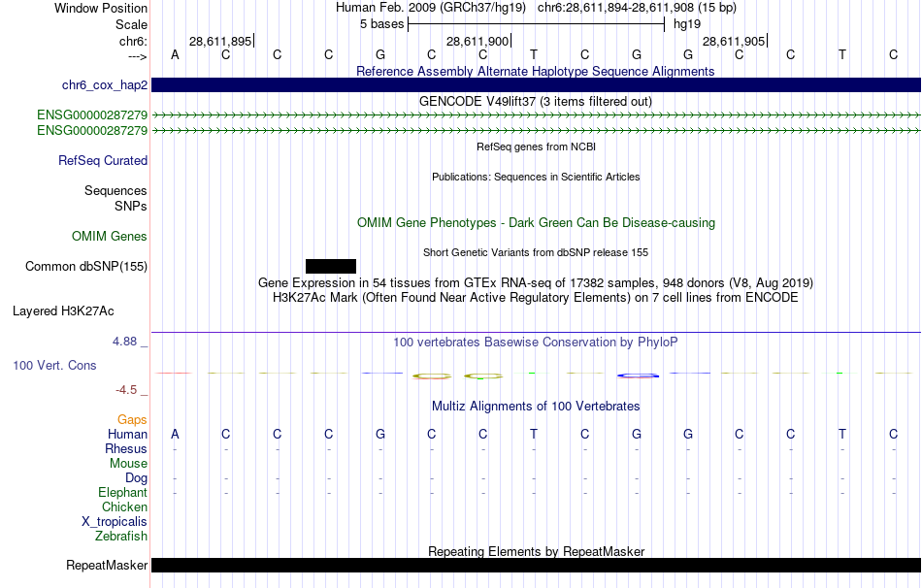Open Short Genetic Variants from dbSNP title
922x588 pixels.
pyautogui.click(x=536, y=252)
